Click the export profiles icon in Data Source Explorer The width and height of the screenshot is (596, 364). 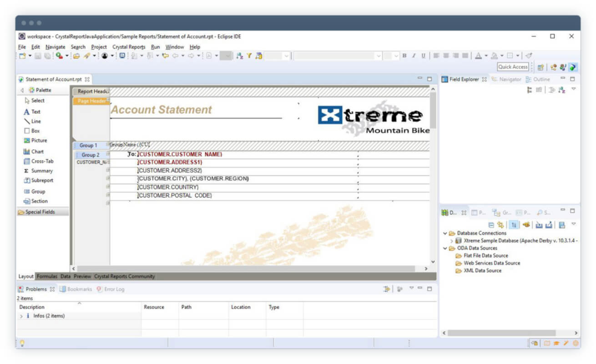coord(549,225)
